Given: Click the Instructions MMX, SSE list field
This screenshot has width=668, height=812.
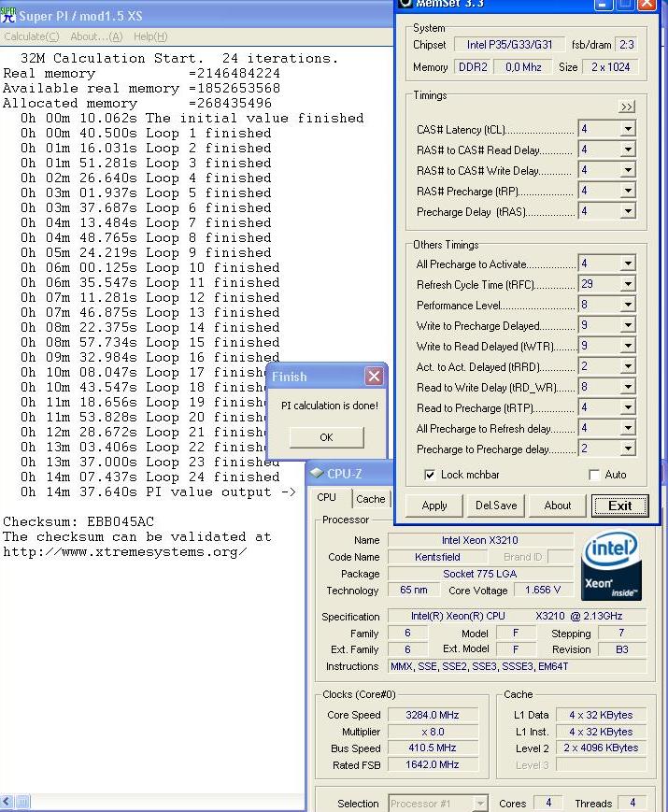Looking at the screenshot, I should tap(517, 666).
